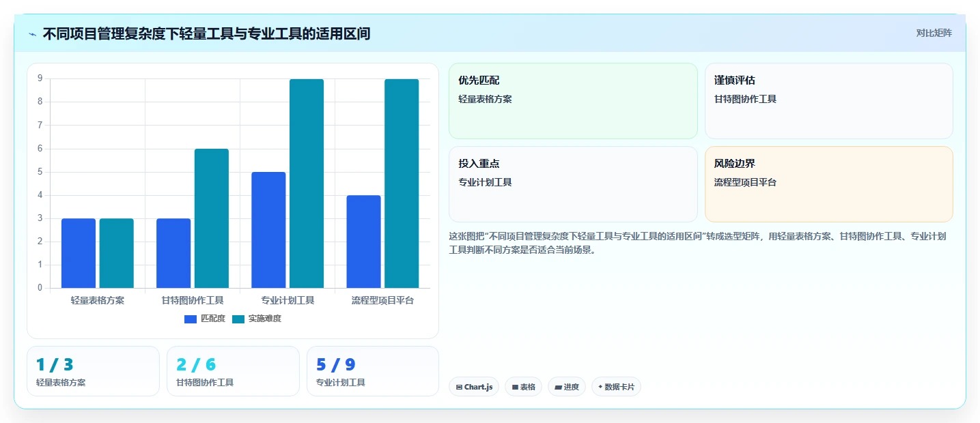Screen dimensions: 980x423
Task: Click the teal 实施难度 bar for 专业计划工具
Action: click(x=307, y=184)
